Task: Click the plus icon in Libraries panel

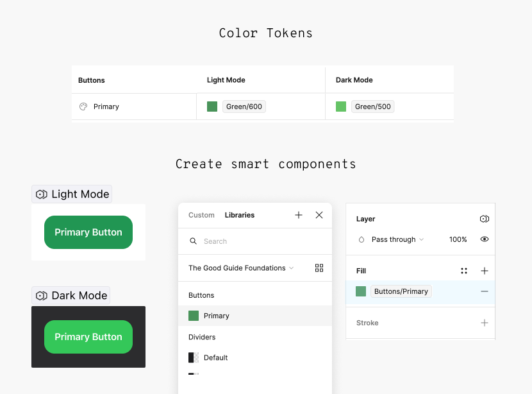Action: [299, 215]
